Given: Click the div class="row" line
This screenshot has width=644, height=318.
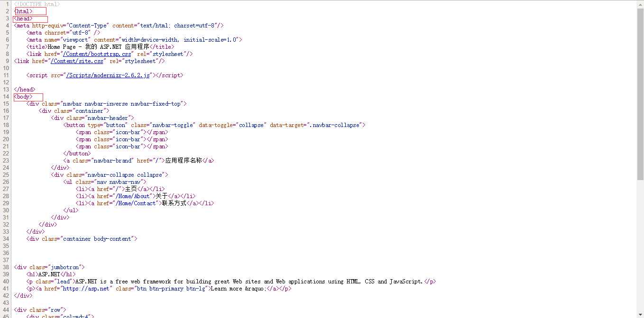Looking at the screenshot, I should click(x=40, y=310).
